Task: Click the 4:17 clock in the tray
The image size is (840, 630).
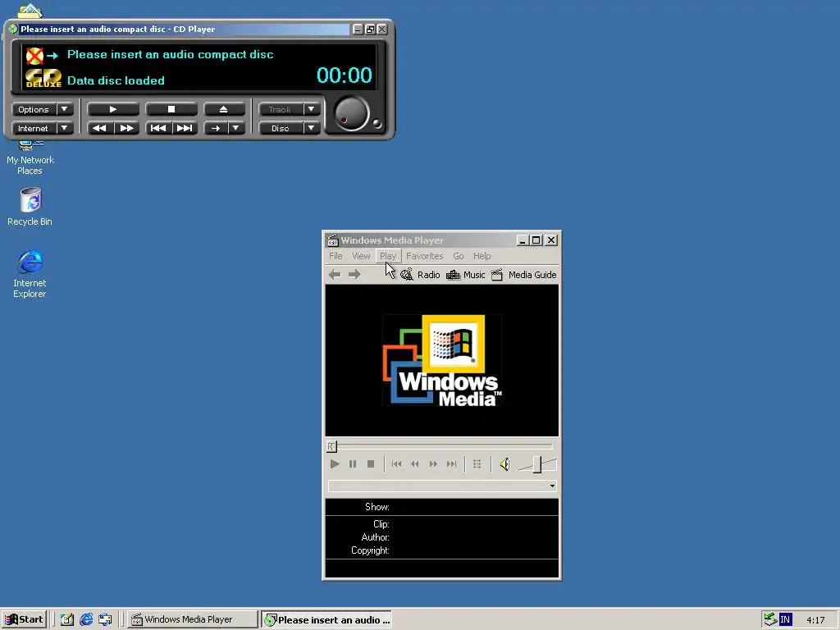Action: [815, 620]
